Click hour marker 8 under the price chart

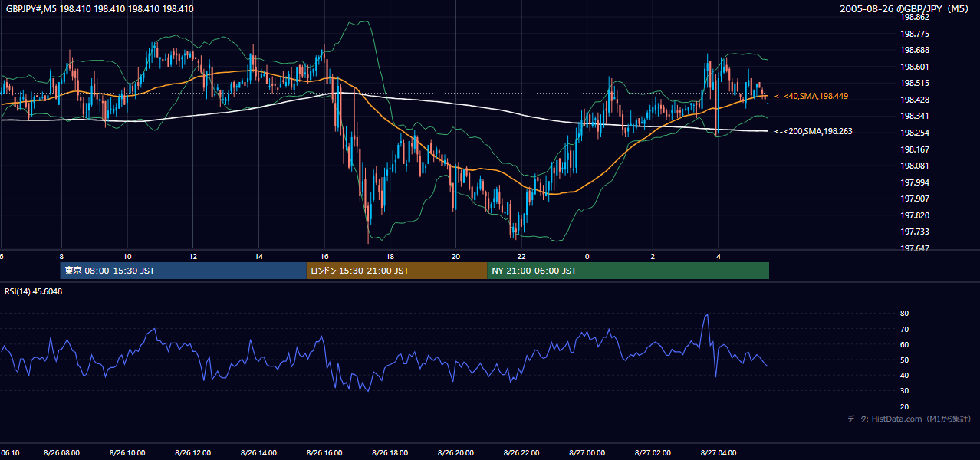61,256
